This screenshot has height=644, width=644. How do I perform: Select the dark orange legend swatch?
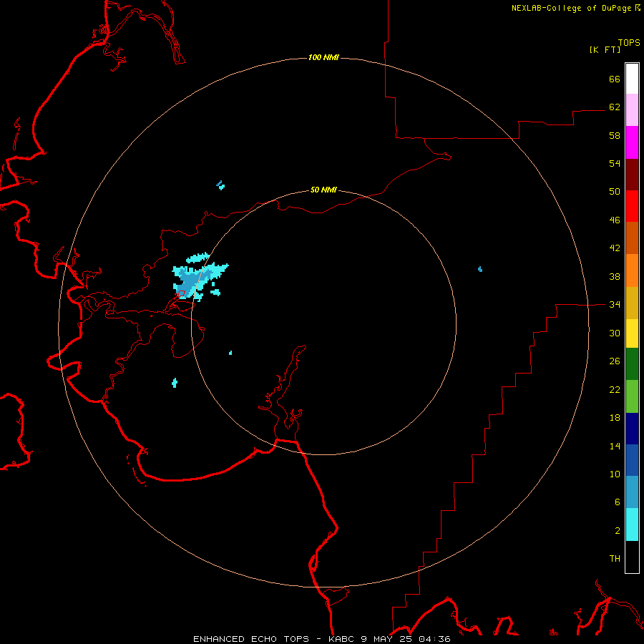[x=632, y=238]
